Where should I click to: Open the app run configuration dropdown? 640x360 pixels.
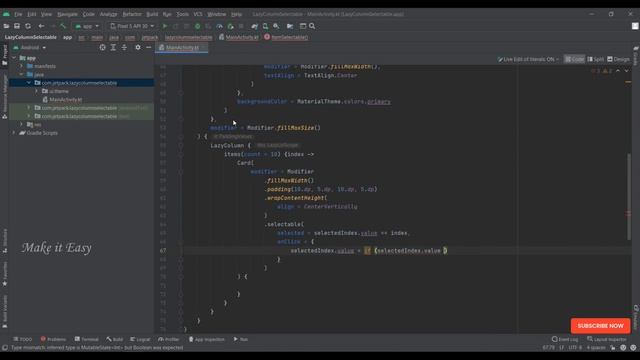[x=87, y=26]
